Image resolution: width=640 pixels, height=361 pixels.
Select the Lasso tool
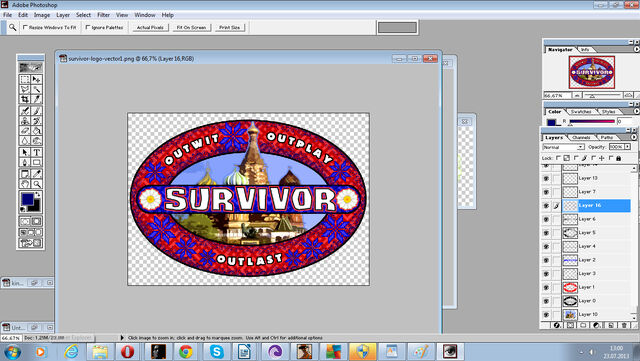point(25,89)
